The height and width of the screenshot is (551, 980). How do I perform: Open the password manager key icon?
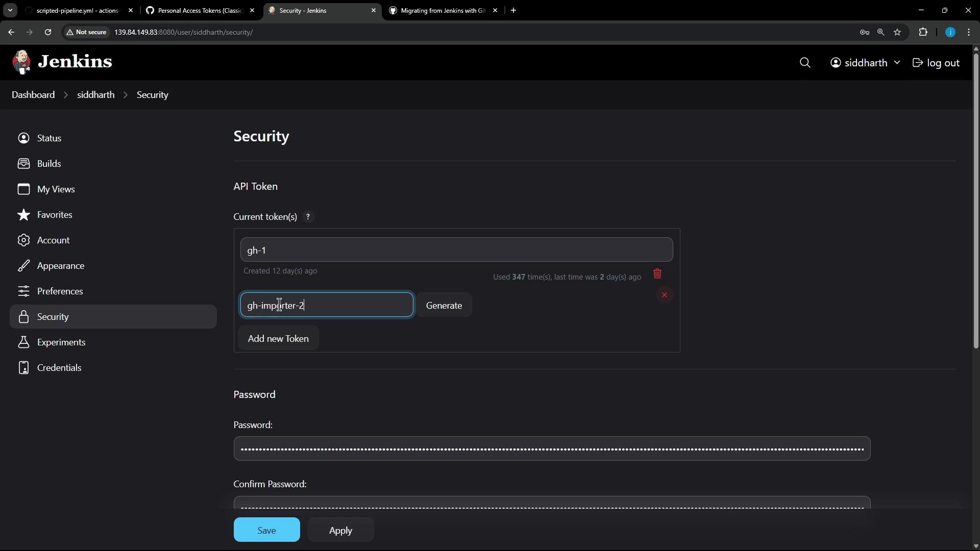pyautogui.click(x=864, y=32)
